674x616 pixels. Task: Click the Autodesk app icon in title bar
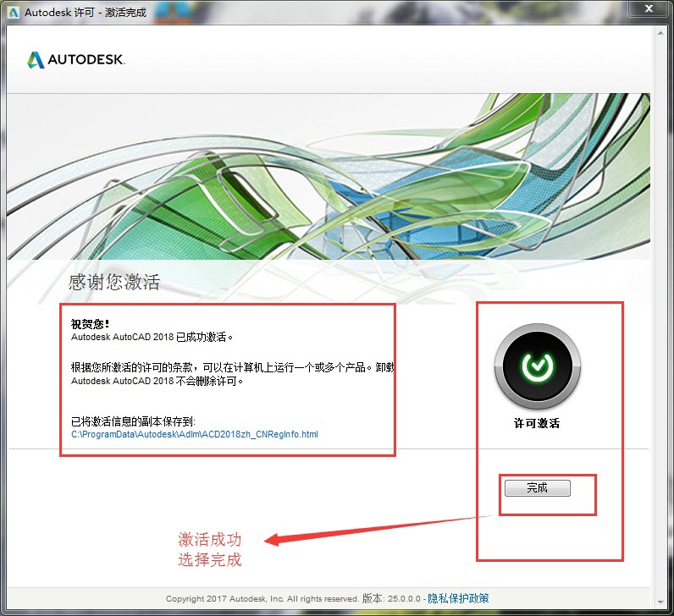(x=14, y=12)
